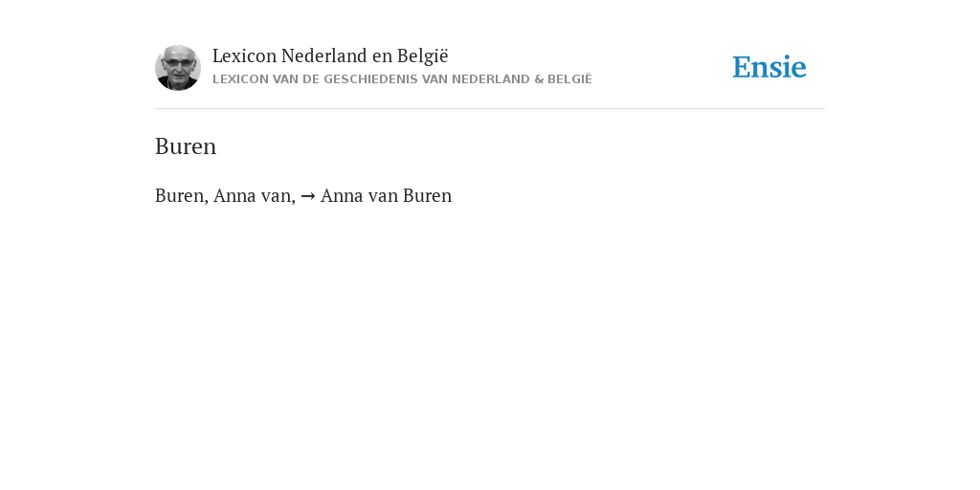
Task: Select BELGIË at the end of subtitle
Action: point(569,79)
